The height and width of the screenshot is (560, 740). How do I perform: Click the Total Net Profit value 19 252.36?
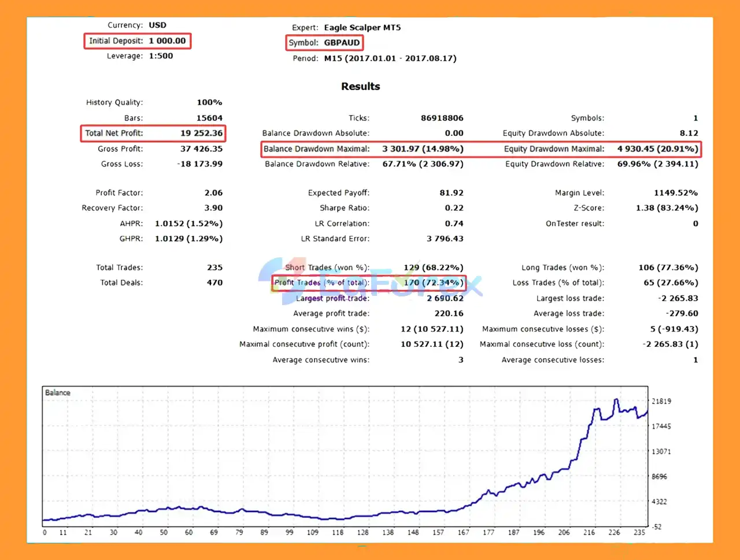tap(201, 133)
